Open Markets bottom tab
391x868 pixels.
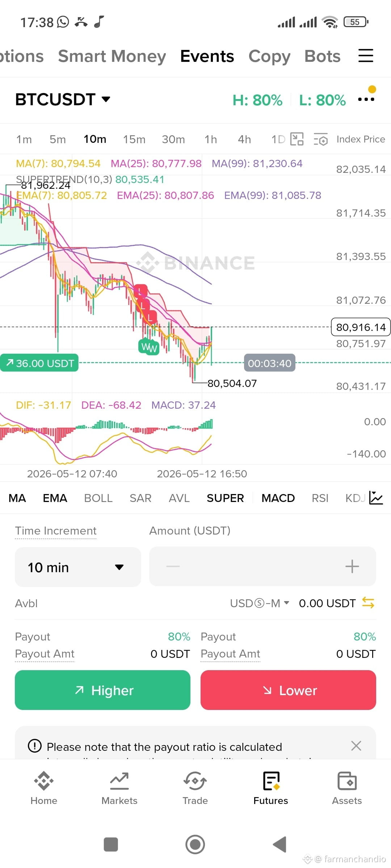point(119,788)
